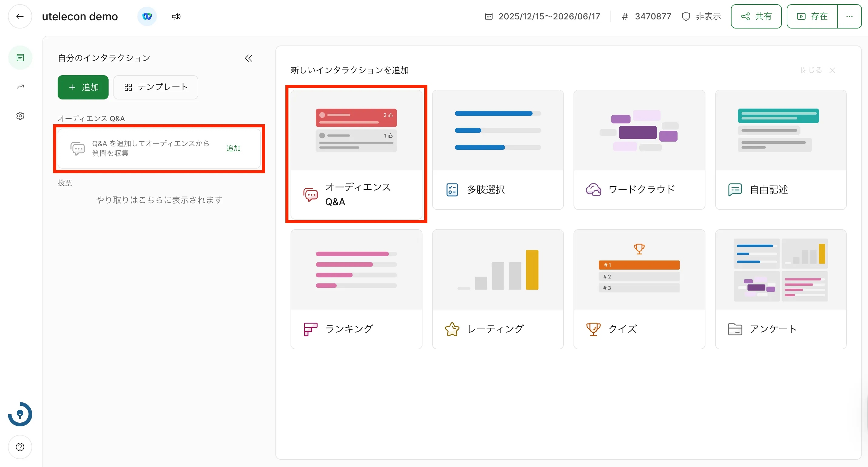The image size is (868, 467).
Task: Click the Webex logo icon
Action: pyautogui.click(x=147, y=16)
